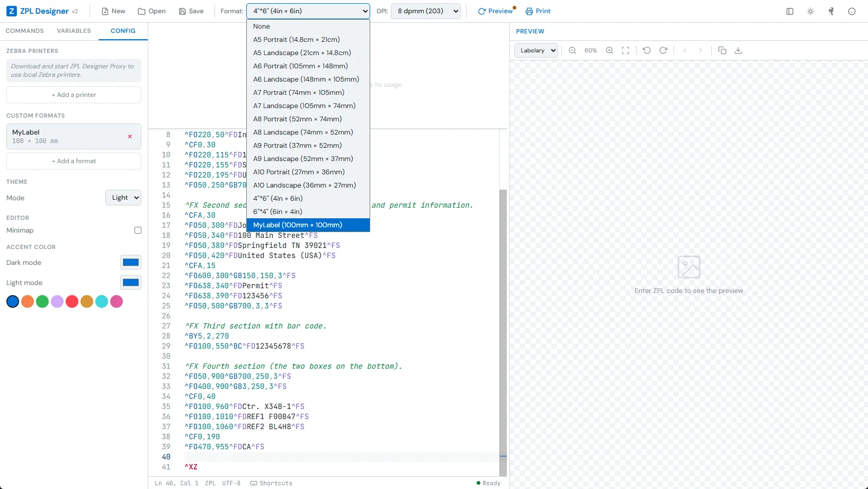Switch between light and dark theme
This screenshot has width=868, height=489.
tap(810, 11)
